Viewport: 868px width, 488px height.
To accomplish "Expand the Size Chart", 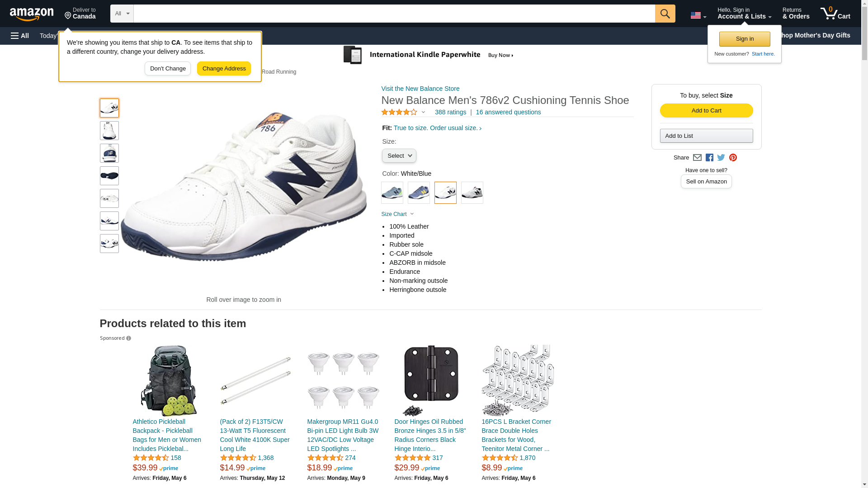I will [x=397, y=214].
